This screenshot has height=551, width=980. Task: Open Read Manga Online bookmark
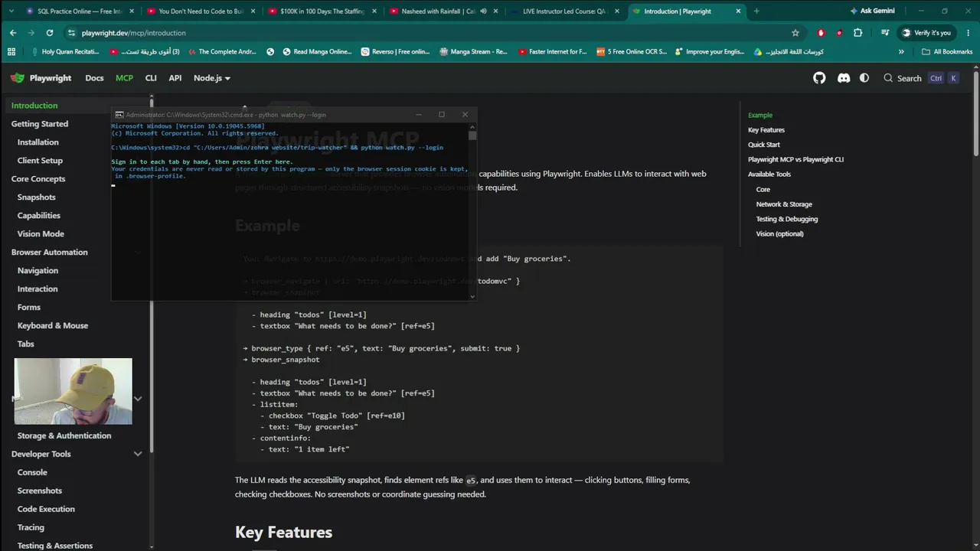(x=317, y=52)
